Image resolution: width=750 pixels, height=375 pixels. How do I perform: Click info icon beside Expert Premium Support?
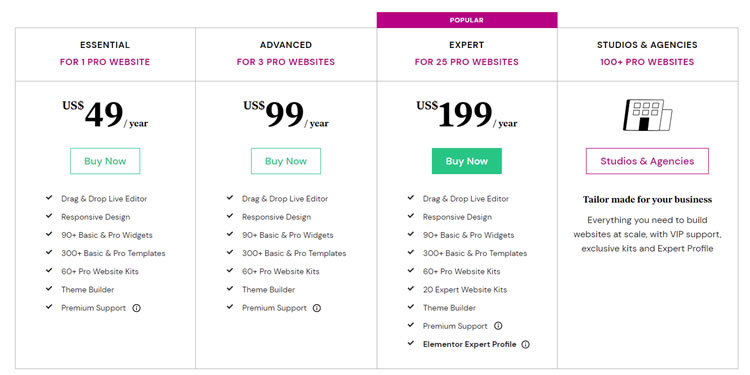pos(498,326)
